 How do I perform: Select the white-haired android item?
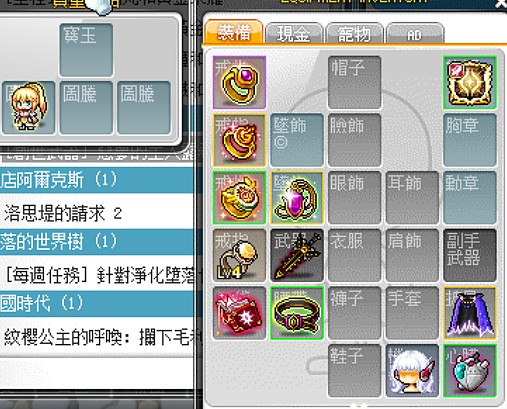pos(412,371)
